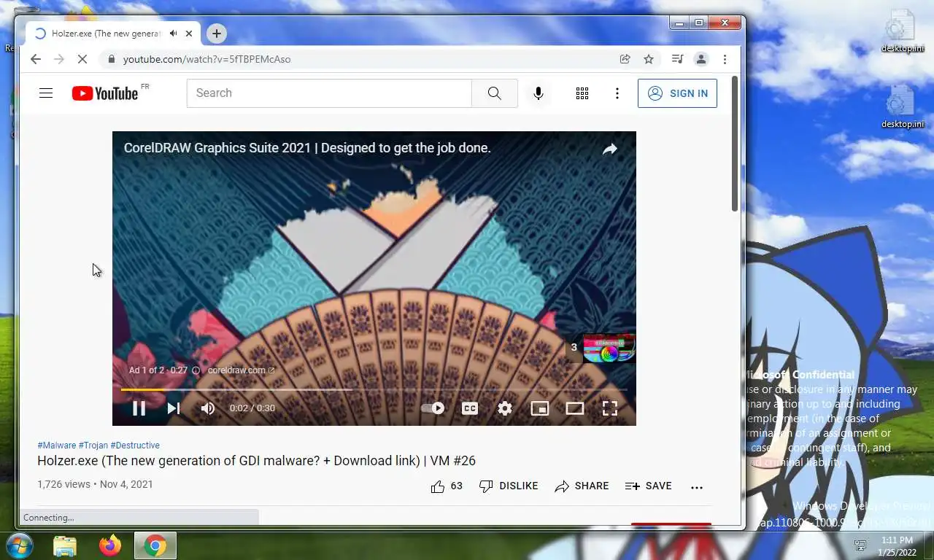Select the Holzer.exe browser tab
The width and height of the screenshot is (934, 560).
(113, 34)
